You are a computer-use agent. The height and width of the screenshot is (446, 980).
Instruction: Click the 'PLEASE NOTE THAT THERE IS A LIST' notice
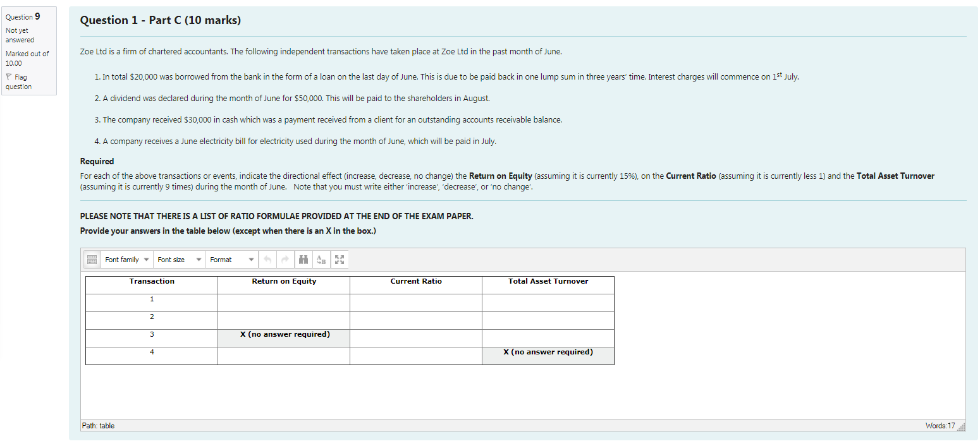click(x=276, y=217)
